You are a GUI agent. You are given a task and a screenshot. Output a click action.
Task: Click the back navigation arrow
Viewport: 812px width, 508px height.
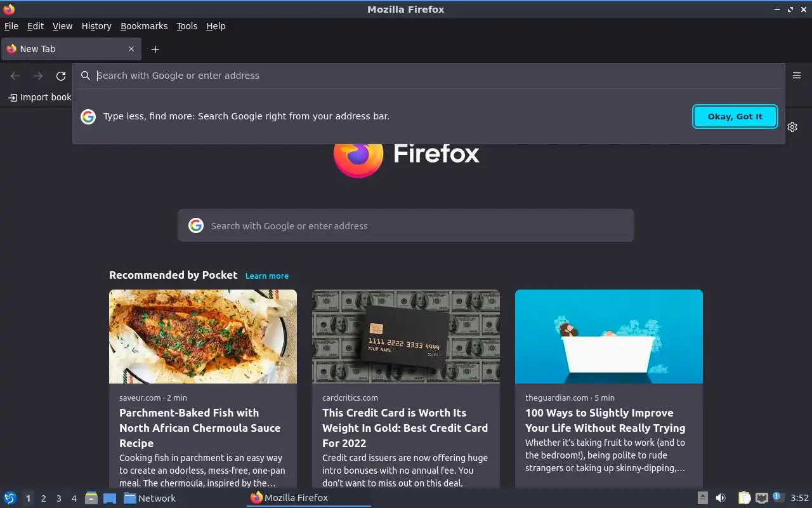click(x=15, y=76)
